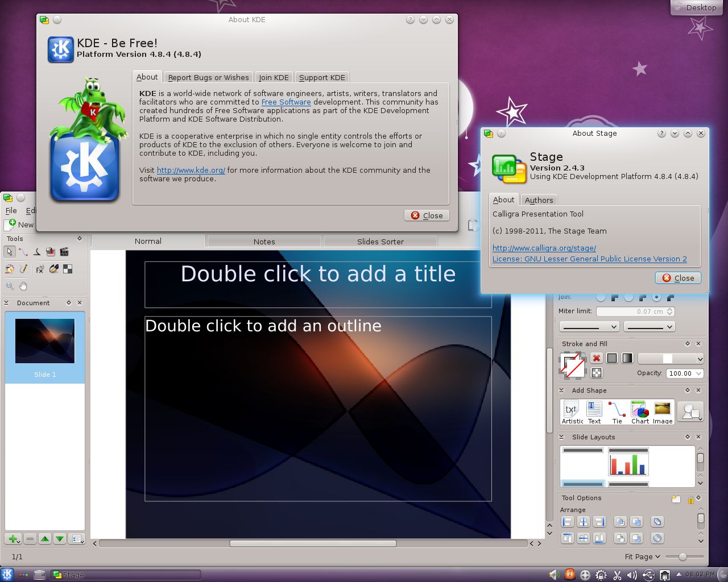Collapse the Slide Layouts panel
The width and height of the screenshot is (728, 582).
561,437
